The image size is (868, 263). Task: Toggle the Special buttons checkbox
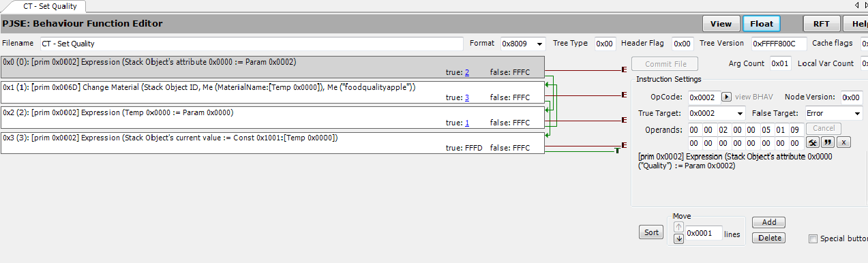pos(813,238)
